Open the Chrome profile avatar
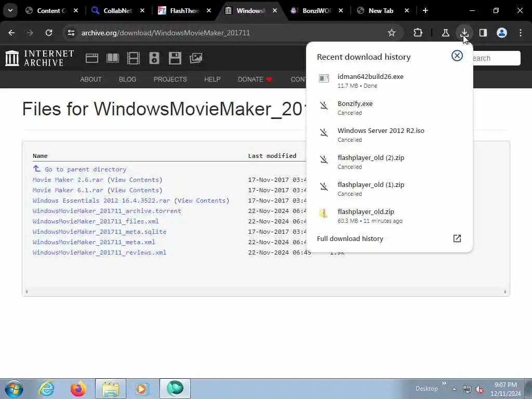Image resolution: width=532 pixels, height=399 pixels. pyautogui.click(x=502, y=33)
